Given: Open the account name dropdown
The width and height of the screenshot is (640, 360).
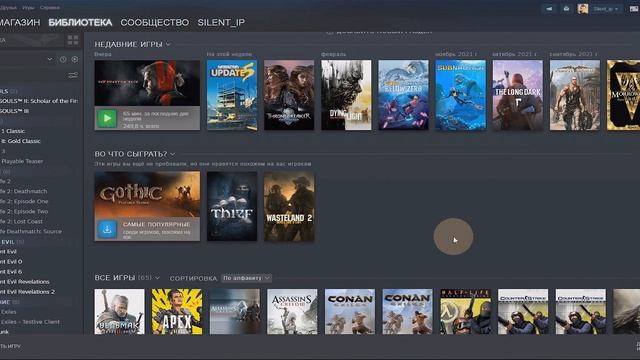Looking at the screenshot, I should tap(606, 9).
